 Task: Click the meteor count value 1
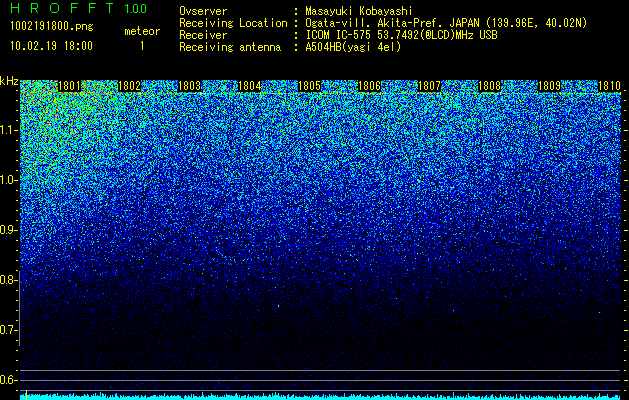click(142, 47)
